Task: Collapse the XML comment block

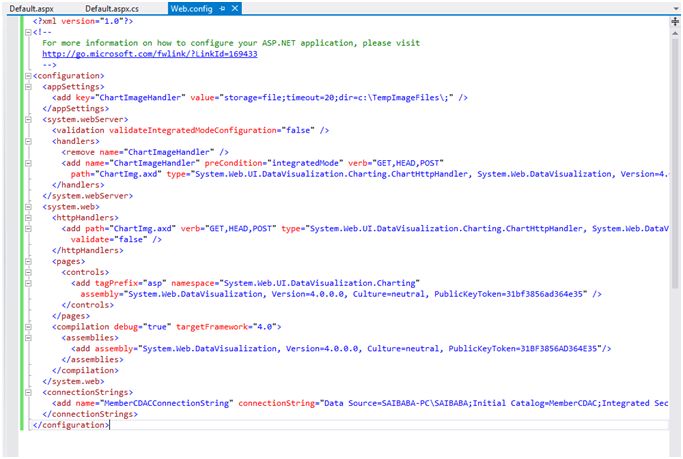Action: coord(28,32)
